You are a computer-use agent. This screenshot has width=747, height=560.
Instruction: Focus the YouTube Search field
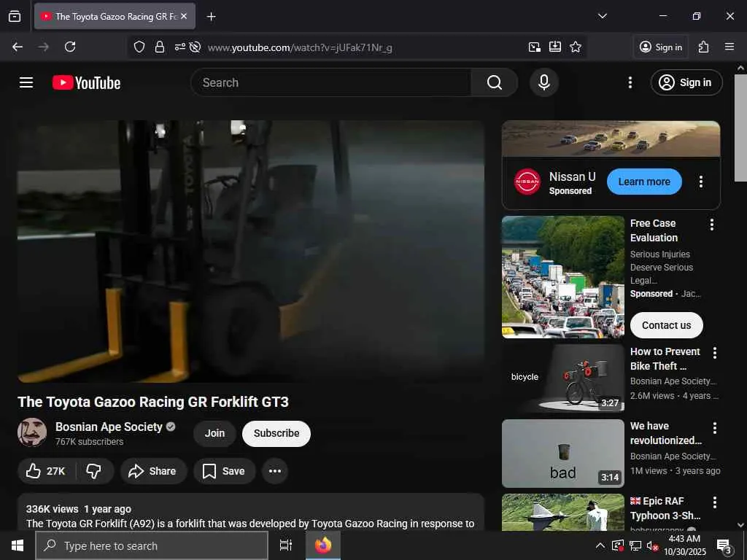pos(331,82)
